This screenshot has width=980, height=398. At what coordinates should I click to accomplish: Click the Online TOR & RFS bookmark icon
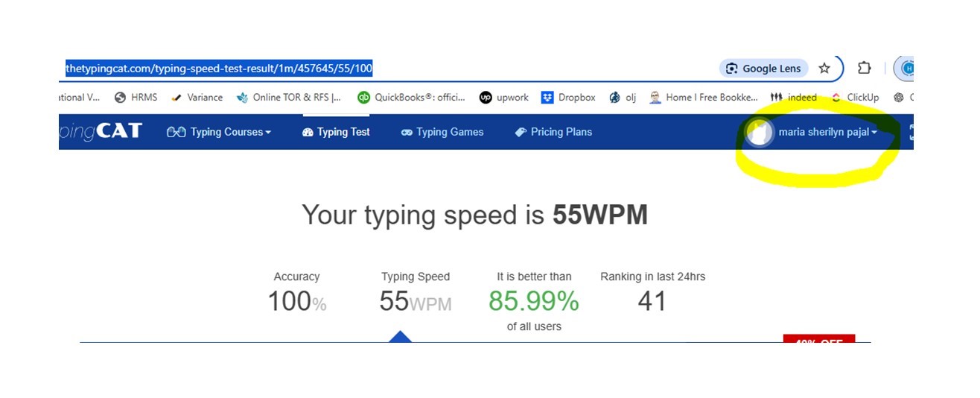click(x=242, y=97)
